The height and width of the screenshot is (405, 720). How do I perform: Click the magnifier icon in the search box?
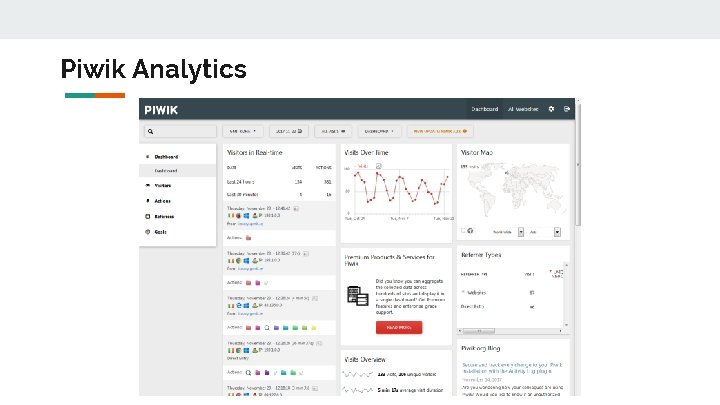pyautogui.click(x=150, y=131)
